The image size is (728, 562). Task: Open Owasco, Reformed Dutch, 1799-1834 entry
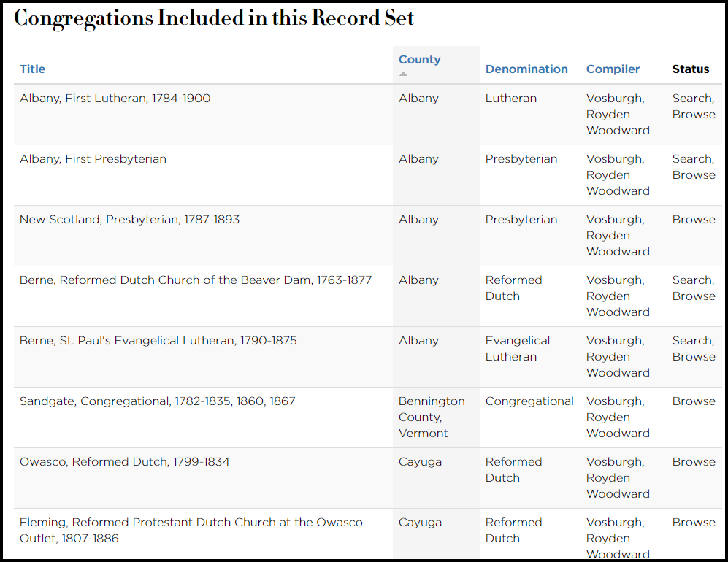tap(124, 462)
